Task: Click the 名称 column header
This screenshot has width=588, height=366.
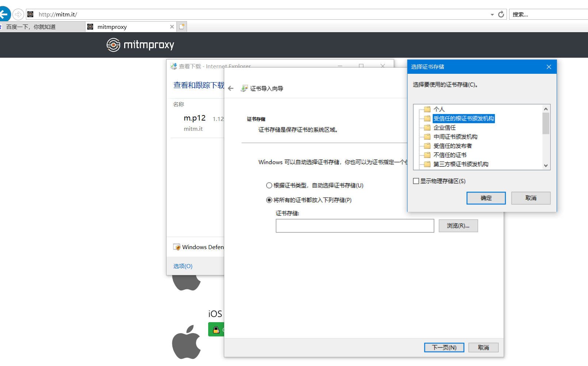Action: [179, 104]
